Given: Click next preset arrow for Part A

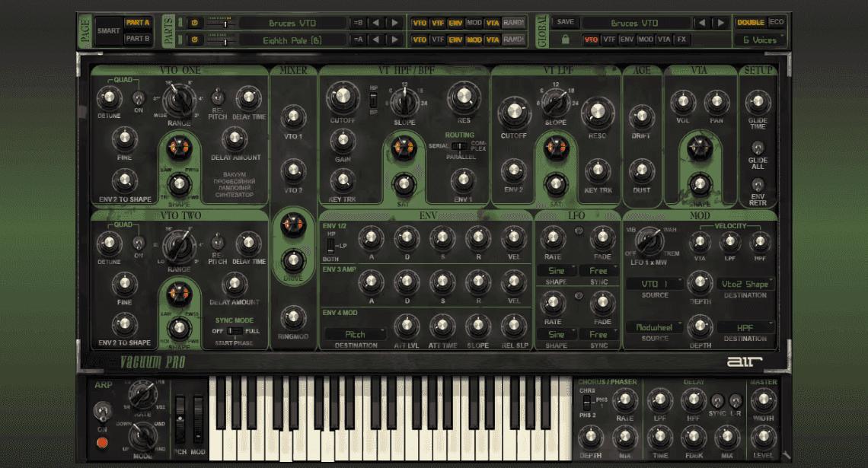Looking at the screenshot, I should [x=394, y=23].
